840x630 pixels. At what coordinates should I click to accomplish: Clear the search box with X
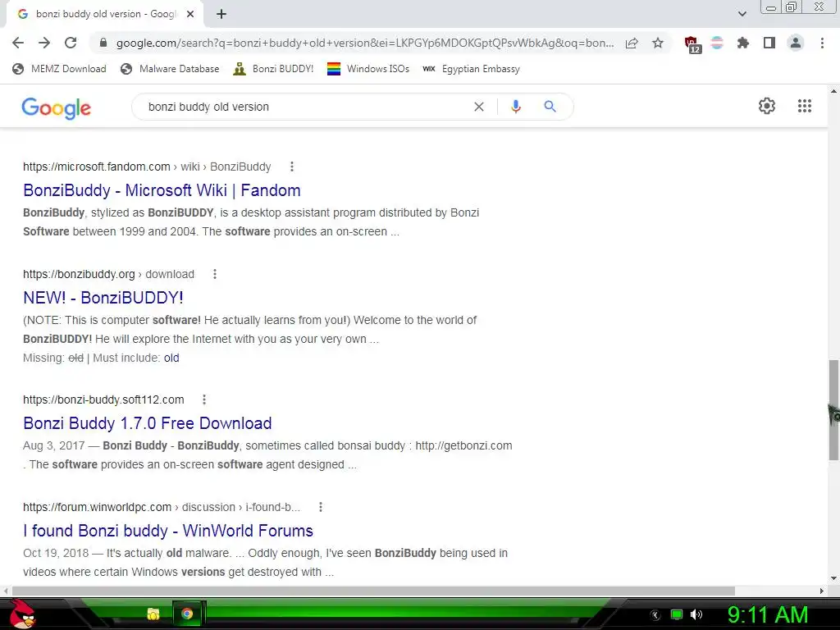[x=479, y=107]
